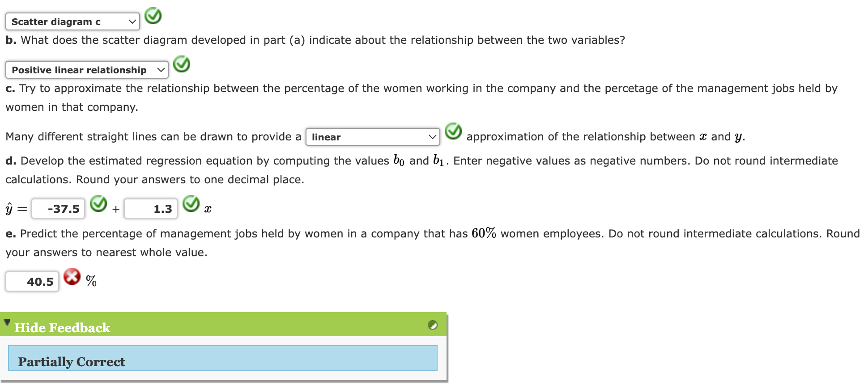Click the checkmark next to Positive linear relationship
The height and width of the screenshot is (389, 868).
pyautogui.click(x=182, y=64)
